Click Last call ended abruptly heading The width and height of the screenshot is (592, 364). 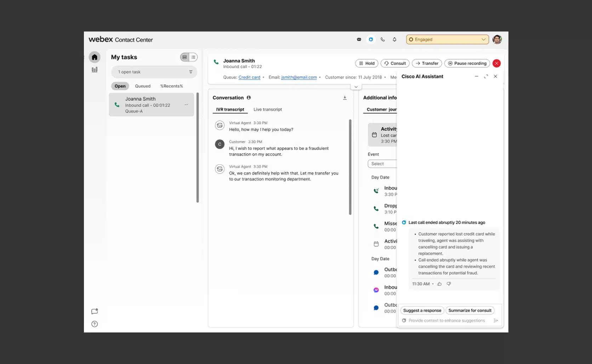[447, 223]
